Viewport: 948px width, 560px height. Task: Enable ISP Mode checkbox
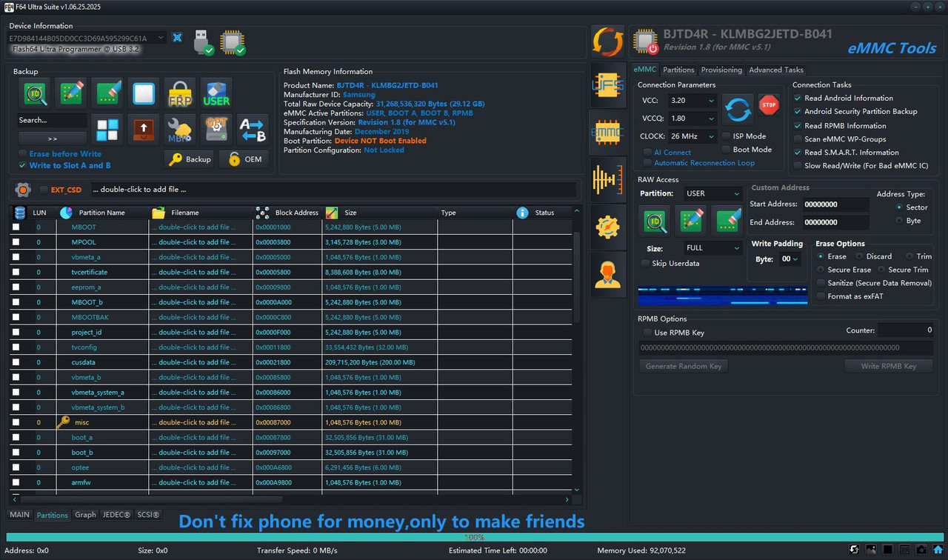(727, 136)
